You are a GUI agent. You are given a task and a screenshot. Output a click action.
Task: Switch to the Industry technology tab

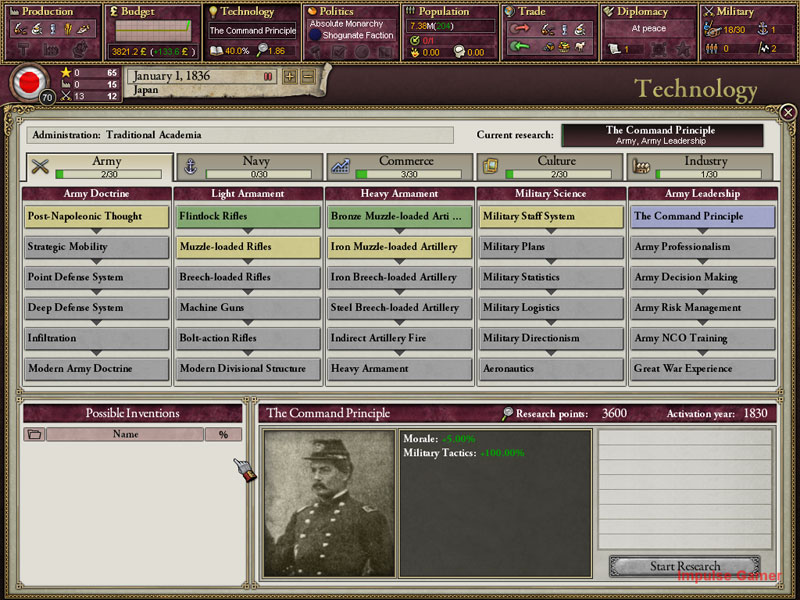point(700,167)
